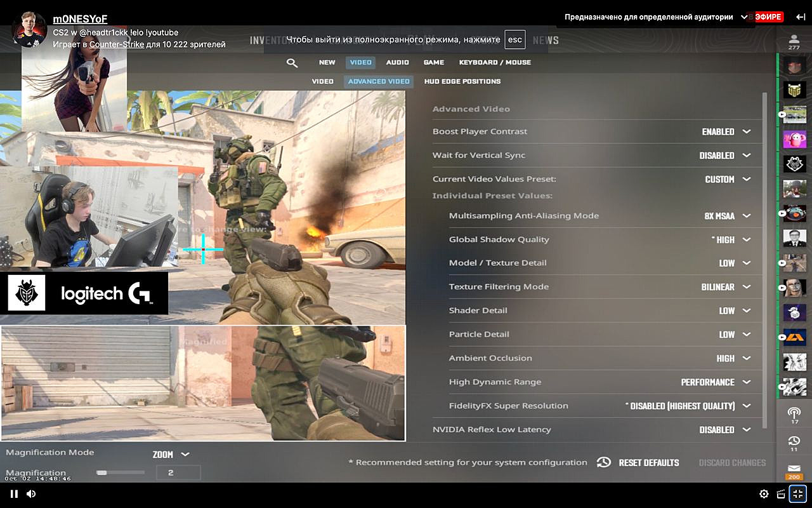Open the KEYBOARD / MOUSE settings tab
Viewport: 812px width, 508px height.
[x=495, y=63]
